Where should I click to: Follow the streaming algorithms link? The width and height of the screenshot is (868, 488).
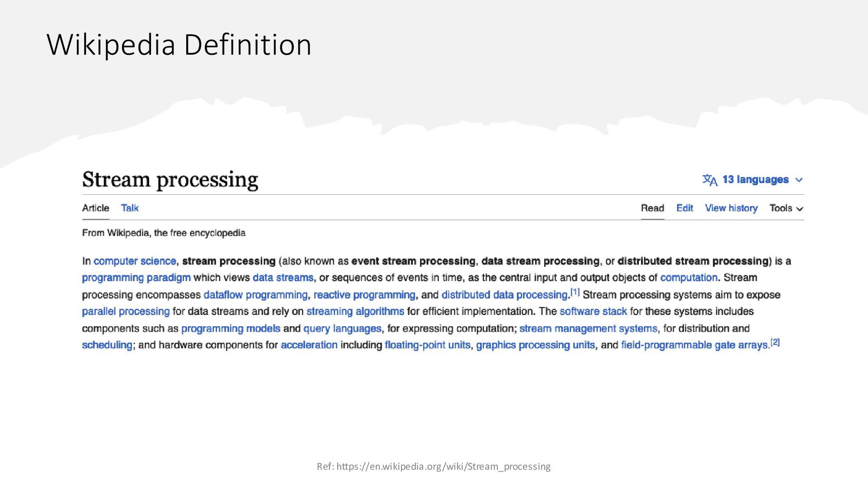pyautogui.click(x=355, y=311)
